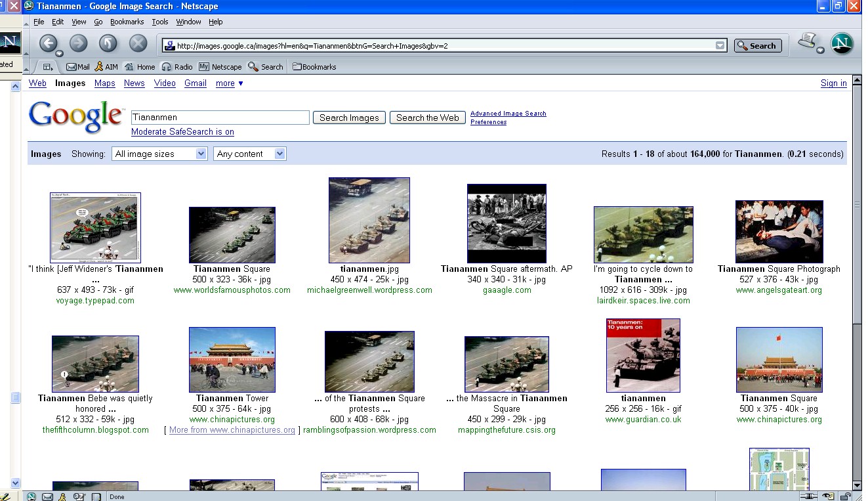Expand the URL bar history dropdown
This screenshot has width=868, height=501.
pos(720,46)
